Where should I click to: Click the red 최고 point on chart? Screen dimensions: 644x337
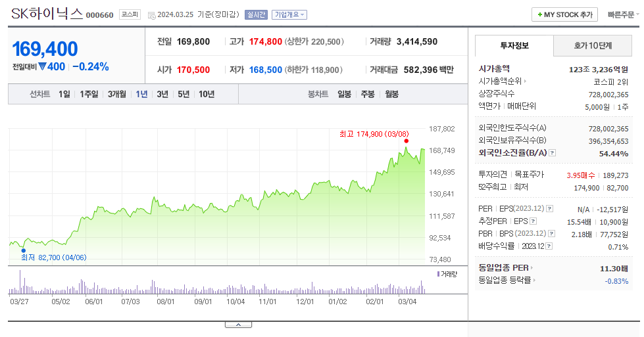[406, 141]
